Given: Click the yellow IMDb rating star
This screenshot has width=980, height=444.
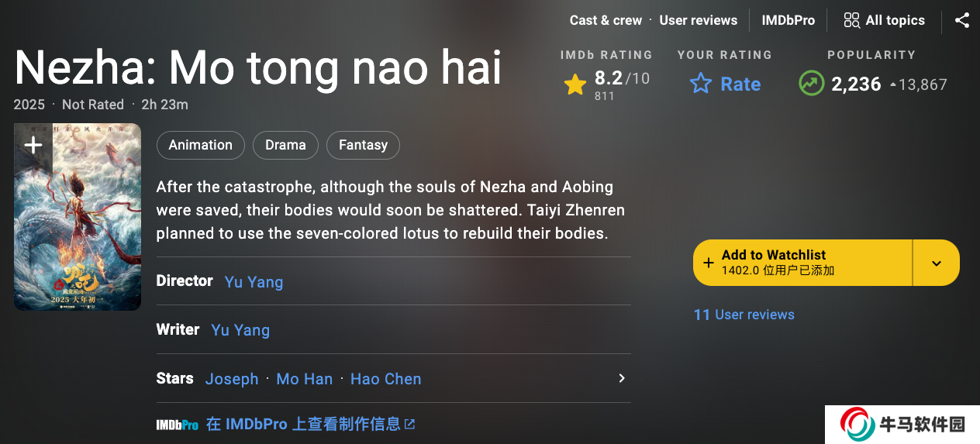Looking at the screenshot, I should coord(575,84).
